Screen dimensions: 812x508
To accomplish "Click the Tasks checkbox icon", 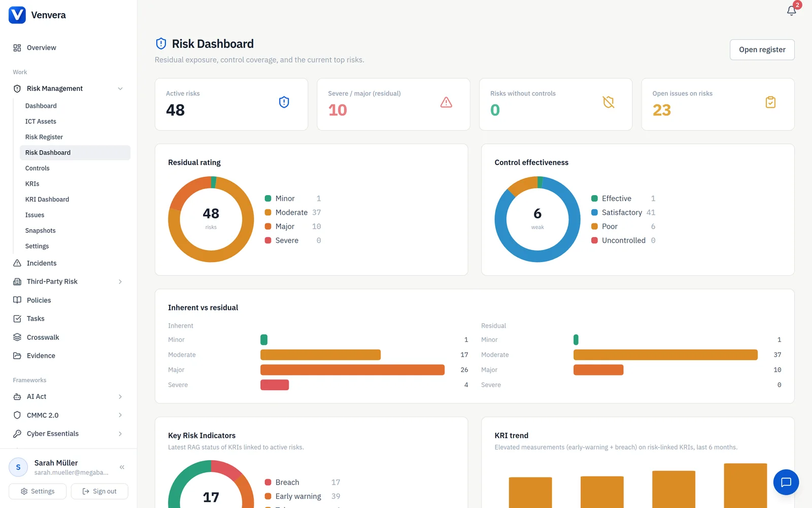I will (x=17, y=319).
